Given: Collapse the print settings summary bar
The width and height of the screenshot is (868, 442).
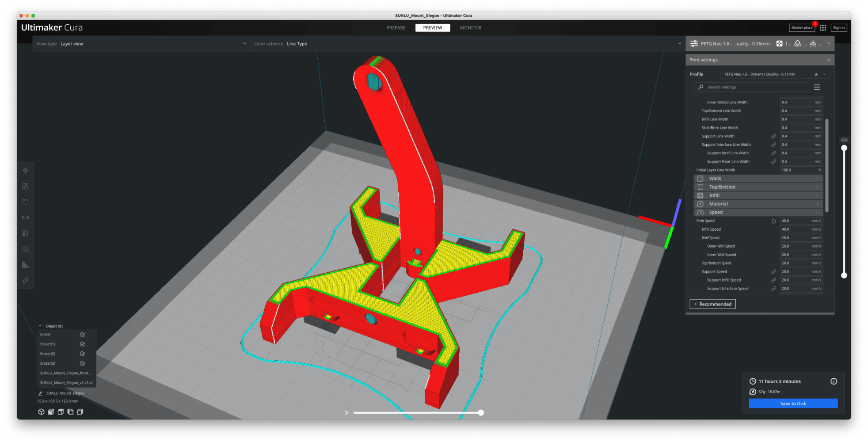Looking at the screenshot, I should coord(760,44).
